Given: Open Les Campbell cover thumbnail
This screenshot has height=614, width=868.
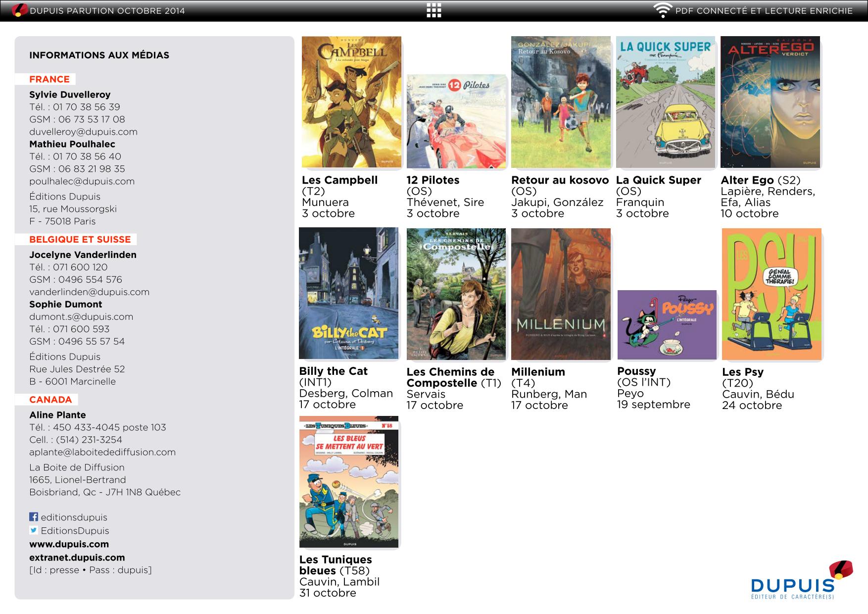Looking at the screenshot, I should (x=351, y=102).
